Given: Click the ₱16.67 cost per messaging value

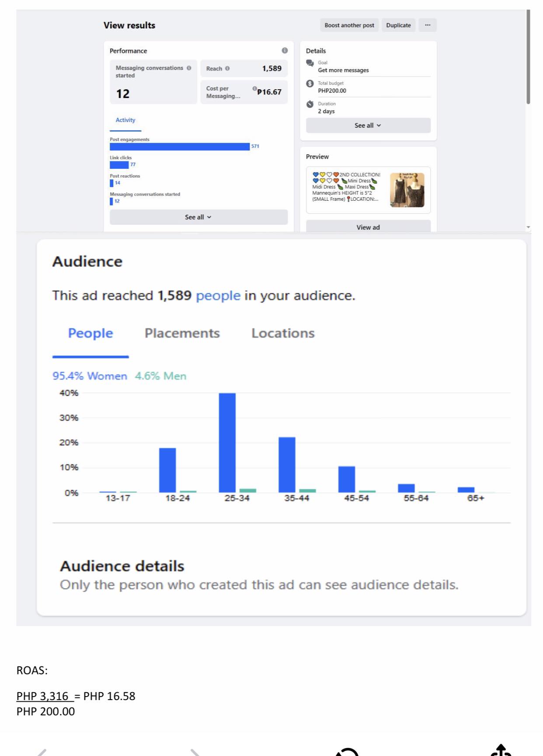Looking at the screenshot, I should click(x=269, y=92).
